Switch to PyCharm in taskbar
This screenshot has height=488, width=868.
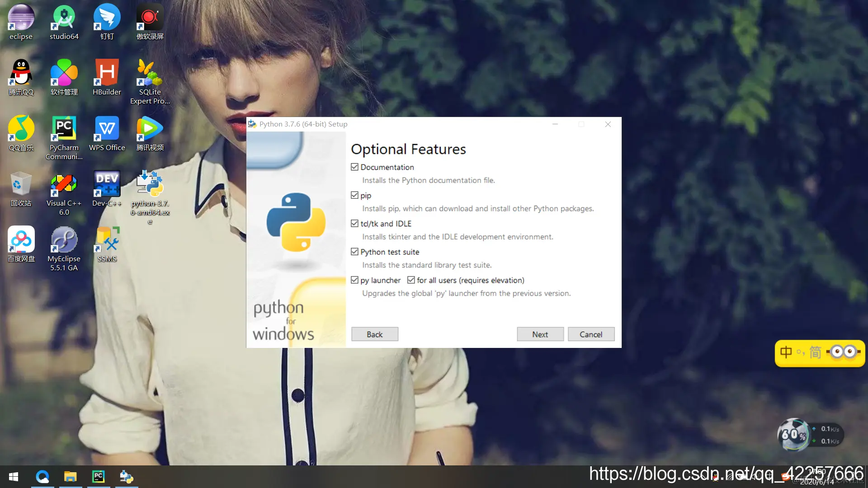(x=98, y=477)
